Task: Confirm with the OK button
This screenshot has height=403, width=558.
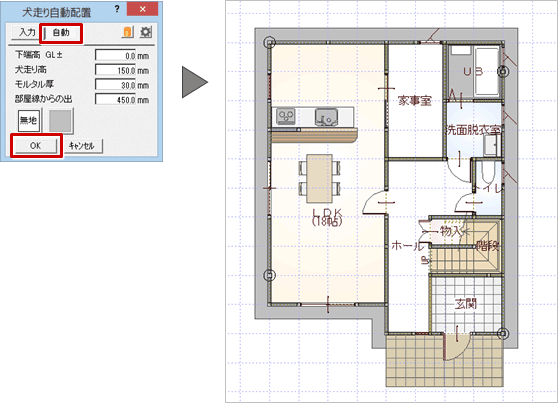Action: [36, 146]
